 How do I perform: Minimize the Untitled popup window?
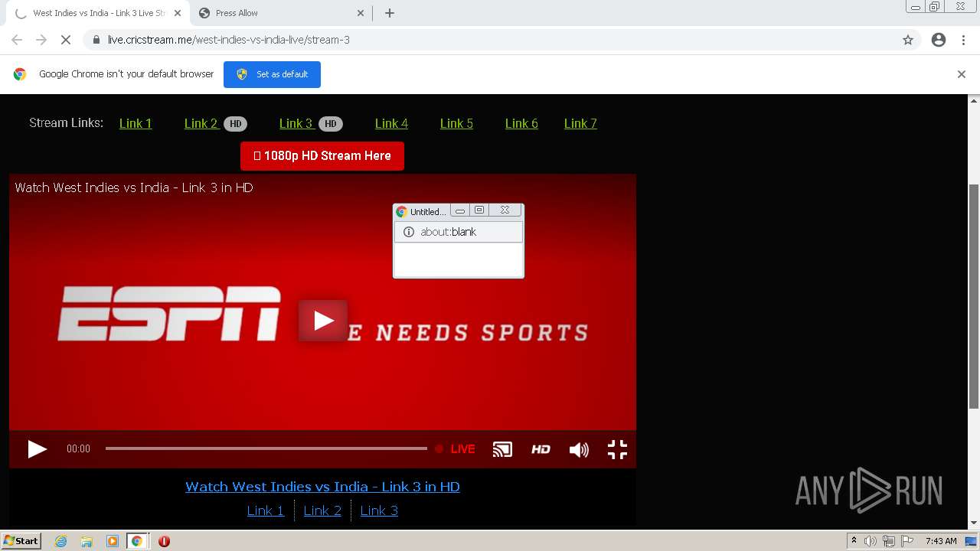pos(460,210)
